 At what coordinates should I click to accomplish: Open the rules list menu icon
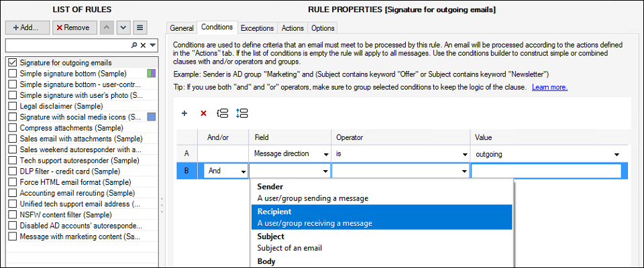point(140,27)
